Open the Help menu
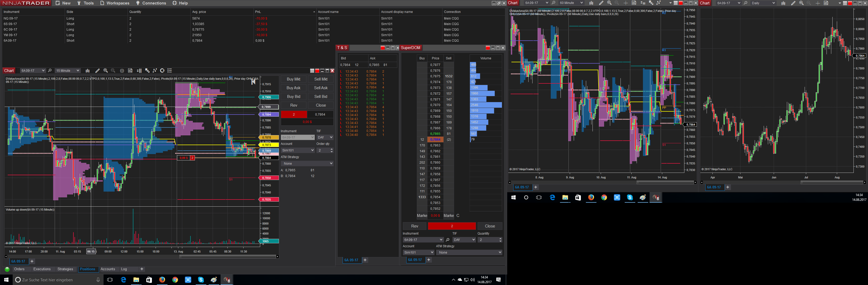Screen dimensions: 868x285 (180, 3)
